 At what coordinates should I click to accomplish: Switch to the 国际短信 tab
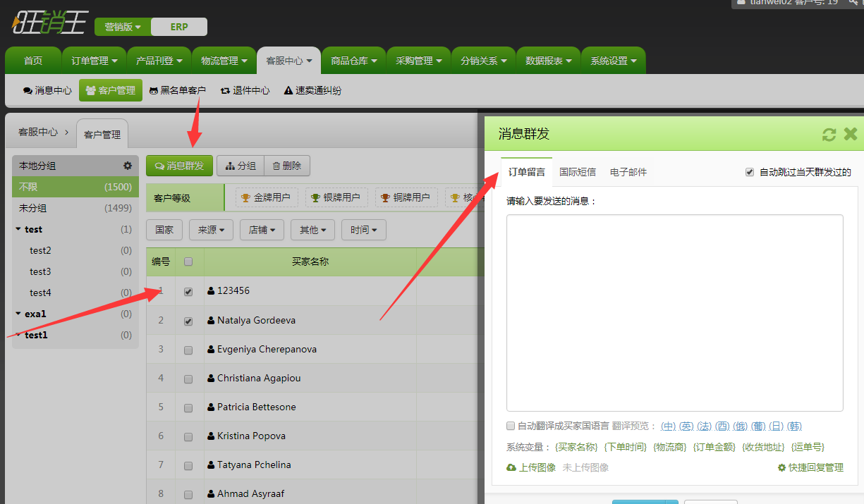[x=577, y=172]
